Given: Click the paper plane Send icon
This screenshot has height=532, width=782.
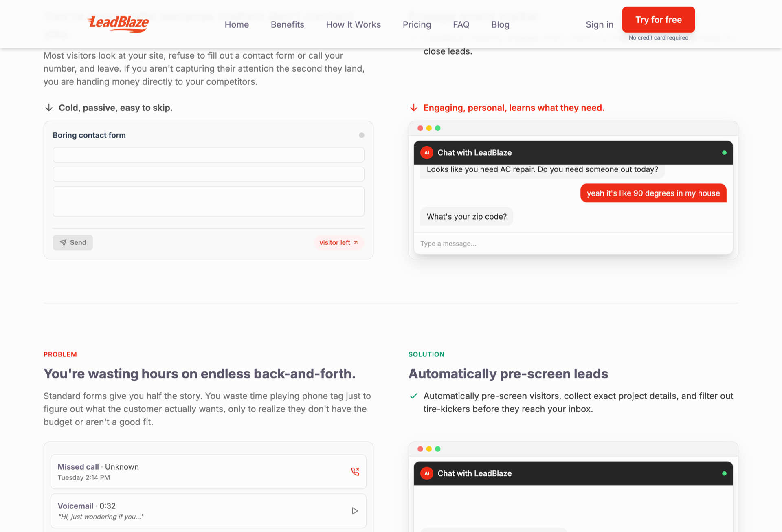Looking at the screenshot, I should pos(63,242).
